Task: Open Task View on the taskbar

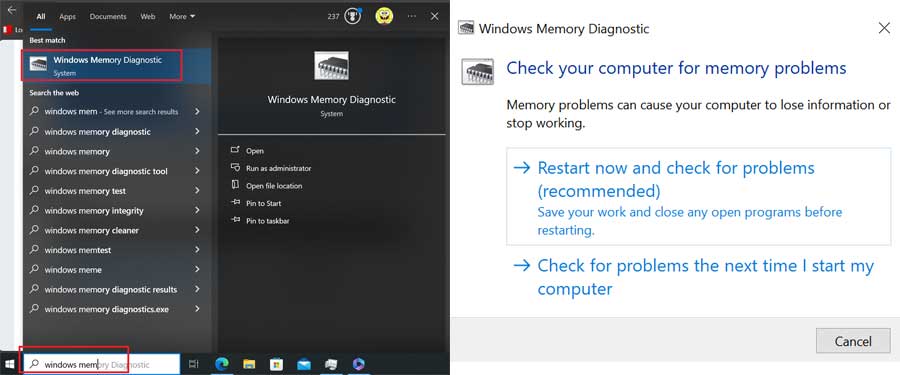Action: click(193, 364)
